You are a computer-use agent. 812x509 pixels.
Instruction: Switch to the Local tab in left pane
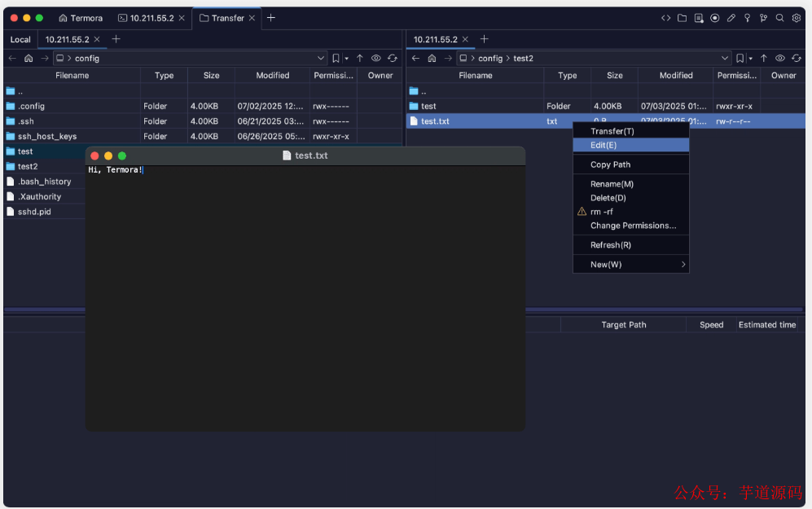(x=20, y=39)
